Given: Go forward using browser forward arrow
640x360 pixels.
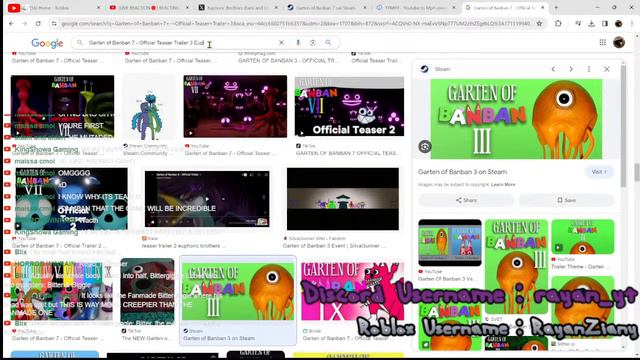Looking at the screenshot, I should coord(24,24).
